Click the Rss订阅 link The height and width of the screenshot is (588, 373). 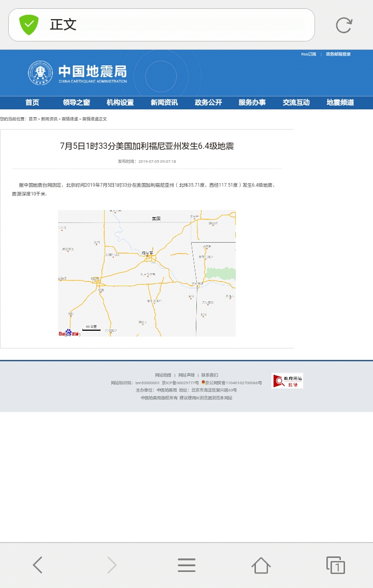tap(309, 54)
